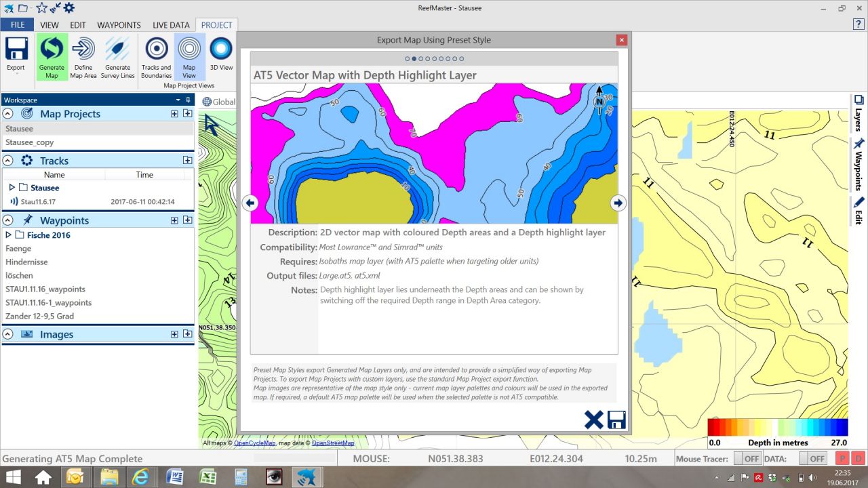
Task: Expand the Fische 2016 waypoints folder
Action: [x=9, y=235]
